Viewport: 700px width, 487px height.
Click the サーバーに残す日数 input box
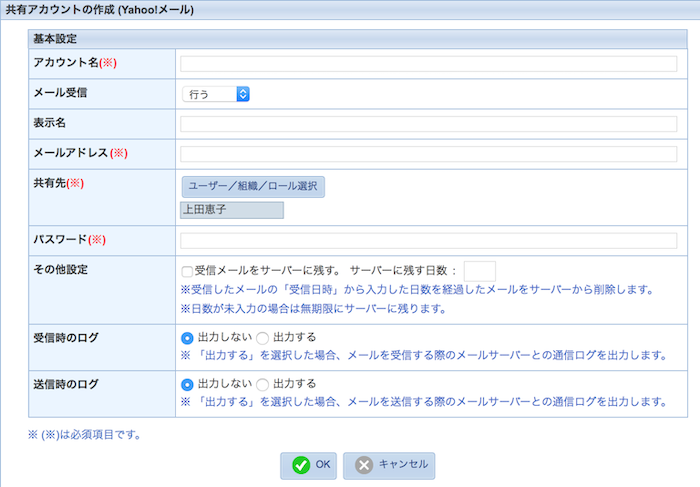click(x=480, y=271)
